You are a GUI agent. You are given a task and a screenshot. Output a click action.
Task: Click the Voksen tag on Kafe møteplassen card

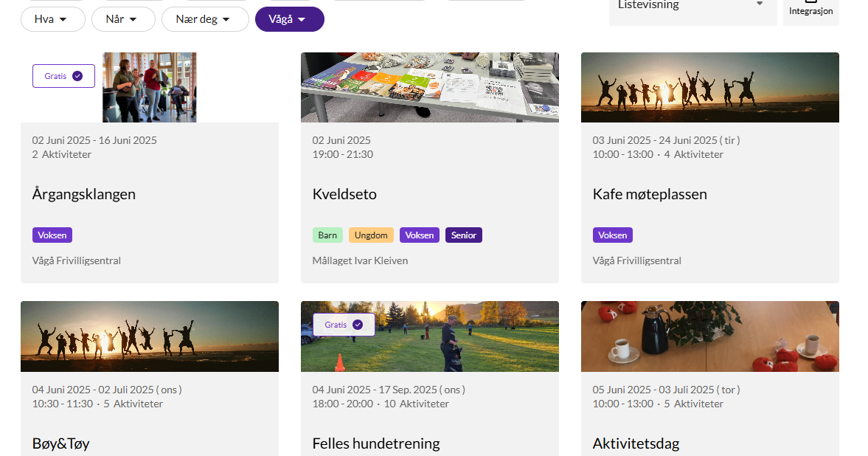point(612,235)
